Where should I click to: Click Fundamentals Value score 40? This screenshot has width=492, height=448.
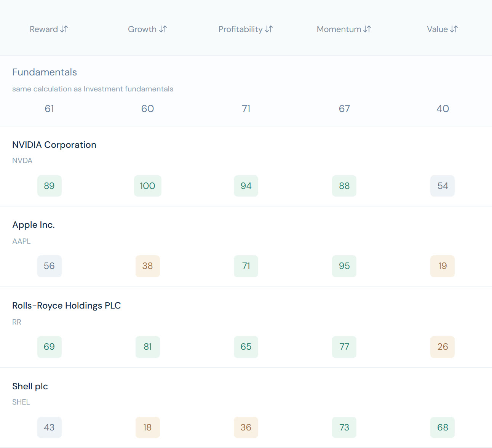(442, 109)
